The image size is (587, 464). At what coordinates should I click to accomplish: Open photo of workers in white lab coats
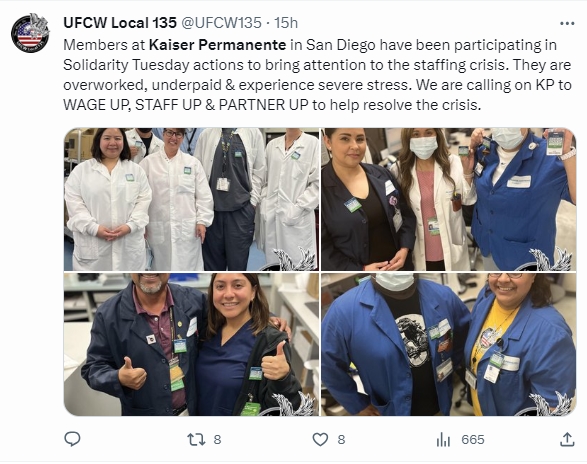(x=191, y=199)
